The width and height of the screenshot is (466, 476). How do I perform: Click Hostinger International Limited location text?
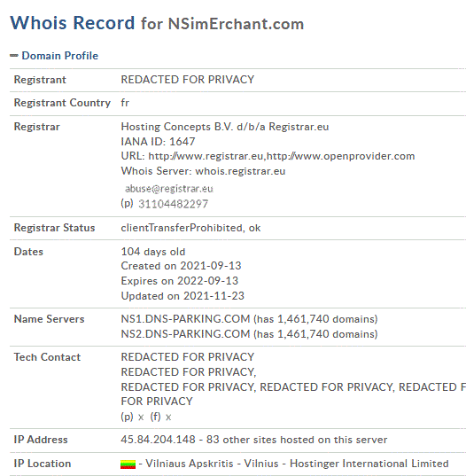click(x=369, y=464)
